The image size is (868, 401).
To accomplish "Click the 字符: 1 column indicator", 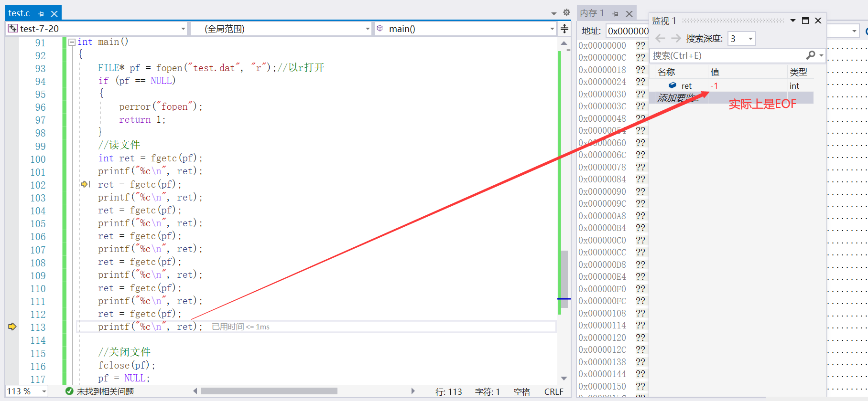I will coord(488,391).
